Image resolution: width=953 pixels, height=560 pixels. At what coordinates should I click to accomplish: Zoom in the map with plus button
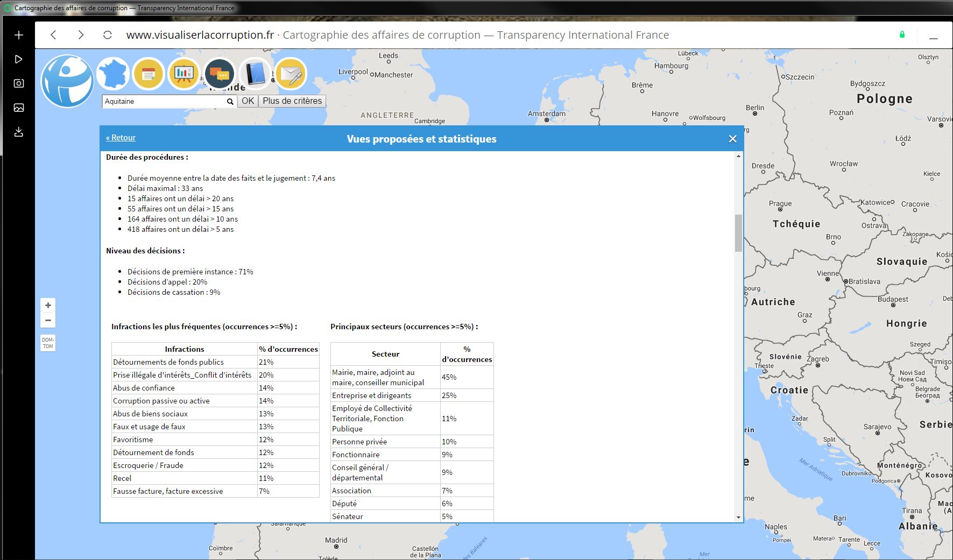point(48,306)
